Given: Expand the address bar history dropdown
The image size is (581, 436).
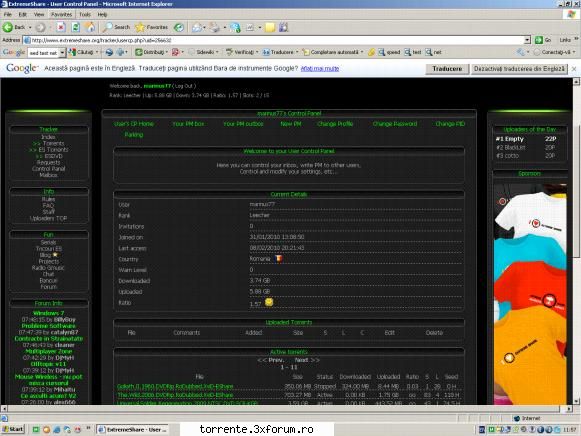Looking at the screenshot, I should click(x=527, y=40).
